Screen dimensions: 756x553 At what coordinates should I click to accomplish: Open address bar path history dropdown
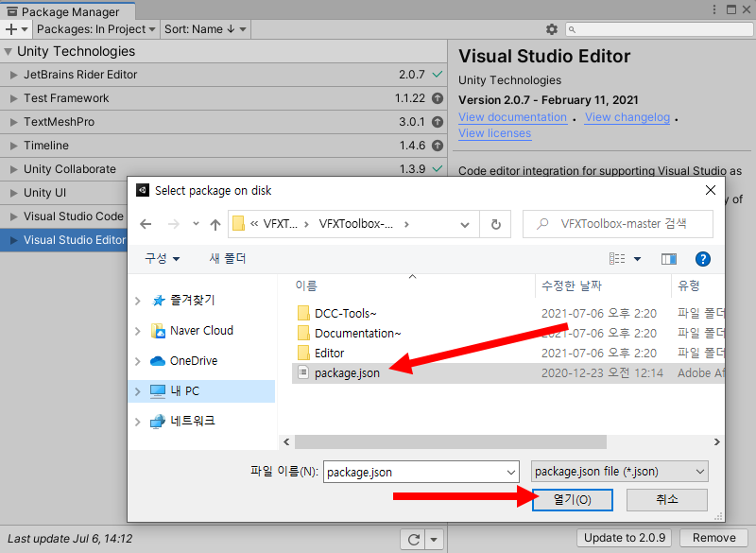[464, 225]
